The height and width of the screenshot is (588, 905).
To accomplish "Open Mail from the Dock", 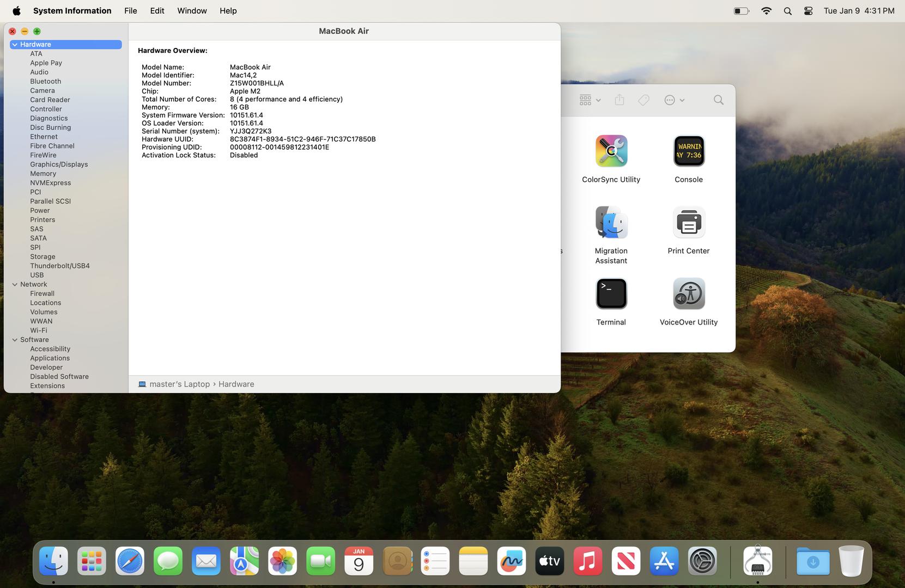I will coord(206,561).
